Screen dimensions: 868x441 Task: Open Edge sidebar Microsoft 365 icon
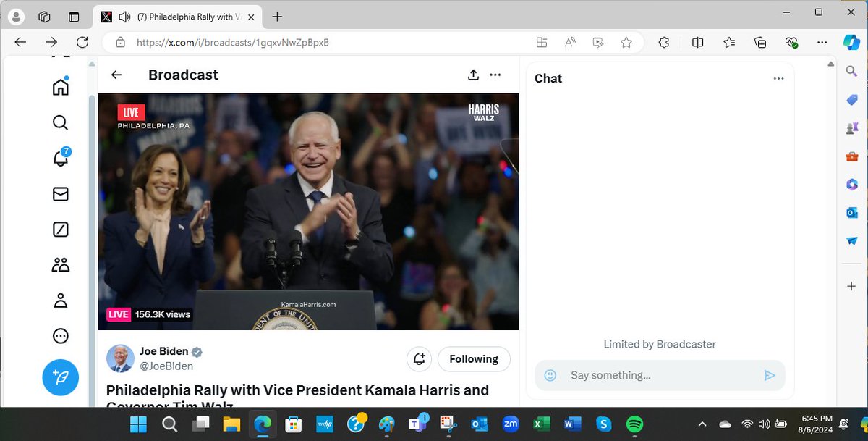pyautogui.click(x=851, y=184)
